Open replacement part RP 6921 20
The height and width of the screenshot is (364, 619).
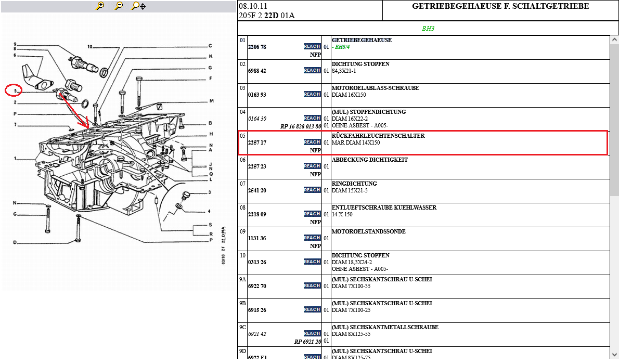pos(307,342)
